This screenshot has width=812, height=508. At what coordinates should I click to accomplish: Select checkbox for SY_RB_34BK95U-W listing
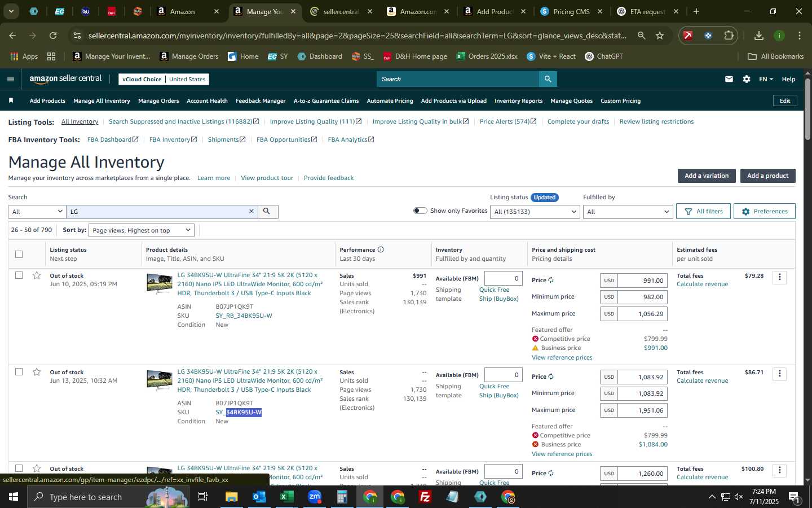19,275
